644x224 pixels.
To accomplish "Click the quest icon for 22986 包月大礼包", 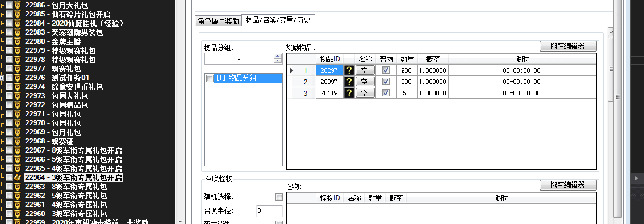I will (17, 5).
